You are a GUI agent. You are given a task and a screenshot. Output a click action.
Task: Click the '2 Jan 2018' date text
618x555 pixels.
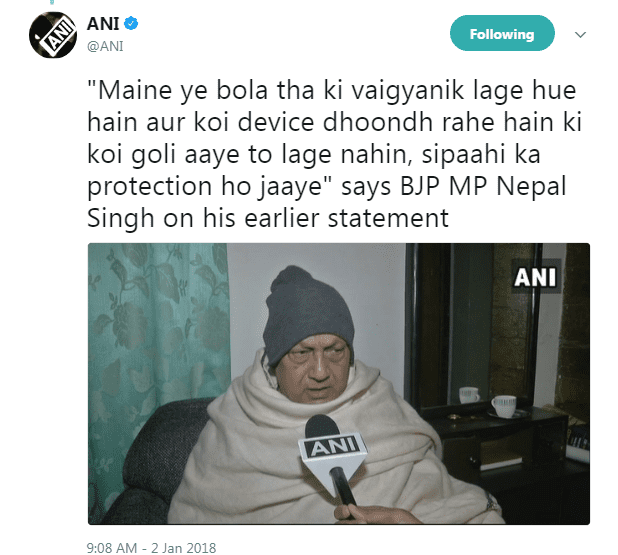point(184,548)
